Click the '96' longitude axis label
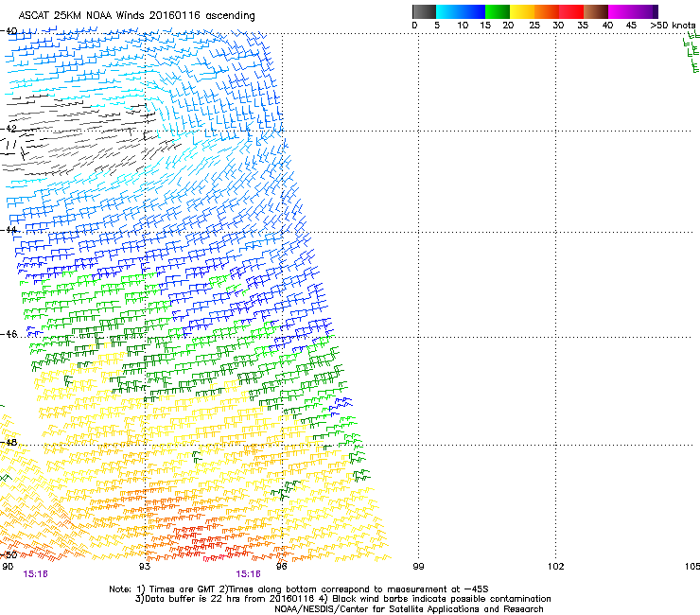700x615 pixels. [282, 567]
